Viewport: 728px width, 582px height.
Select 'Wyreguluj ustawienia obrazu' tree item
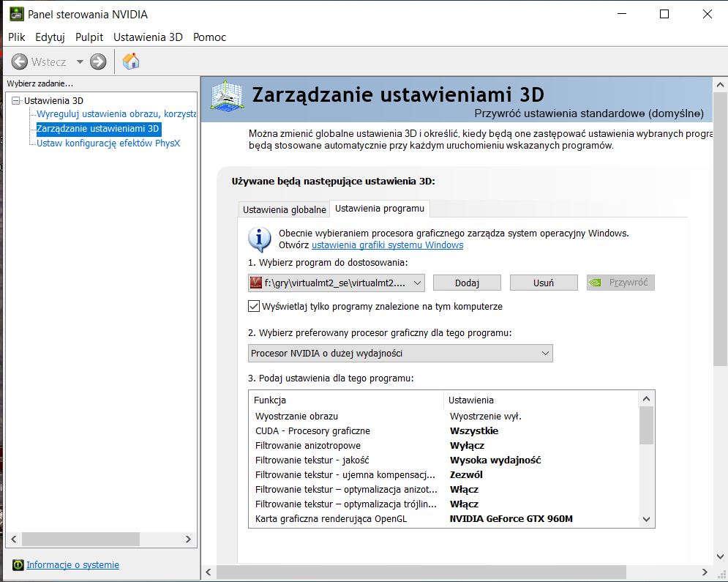pos(116,113)
